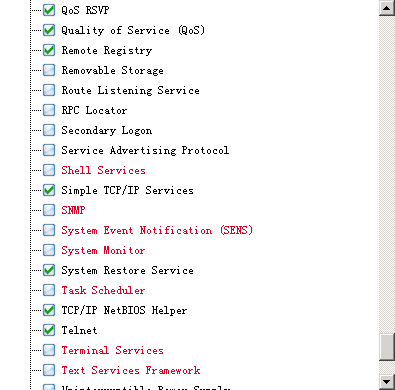395x390 pixels.
Task: Uncheck Quality of Service (QoS) checkbox
Action: click(x=49, y=30)
